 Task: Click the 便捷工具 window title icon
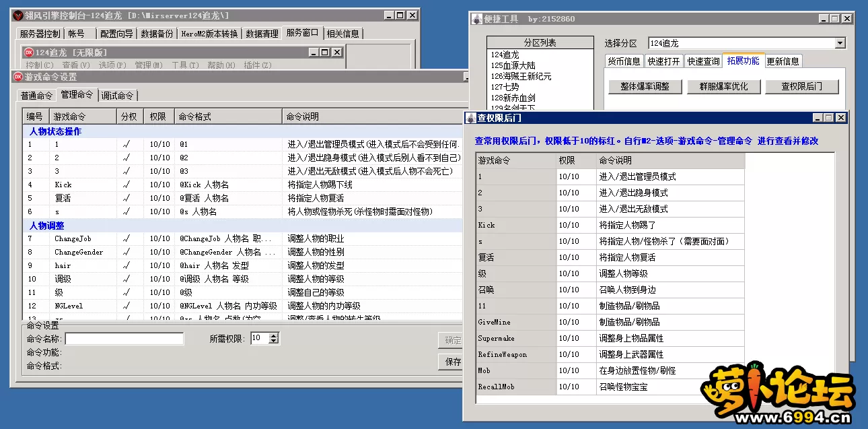pos(476,19)
